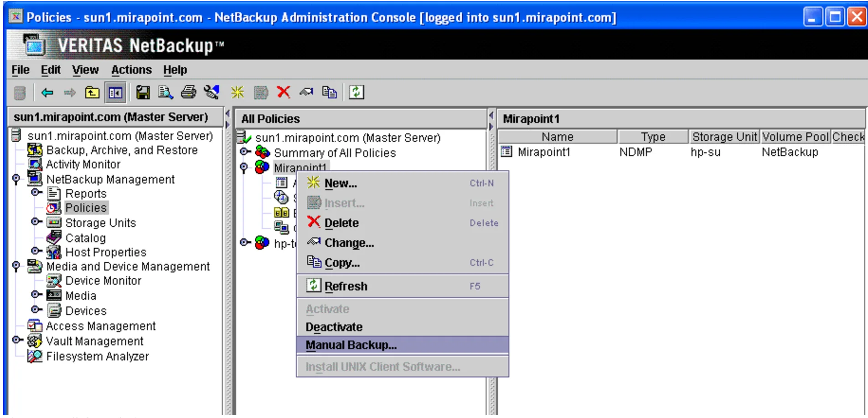Click the save floppy disk toolbar icon

tap(143, 92)
